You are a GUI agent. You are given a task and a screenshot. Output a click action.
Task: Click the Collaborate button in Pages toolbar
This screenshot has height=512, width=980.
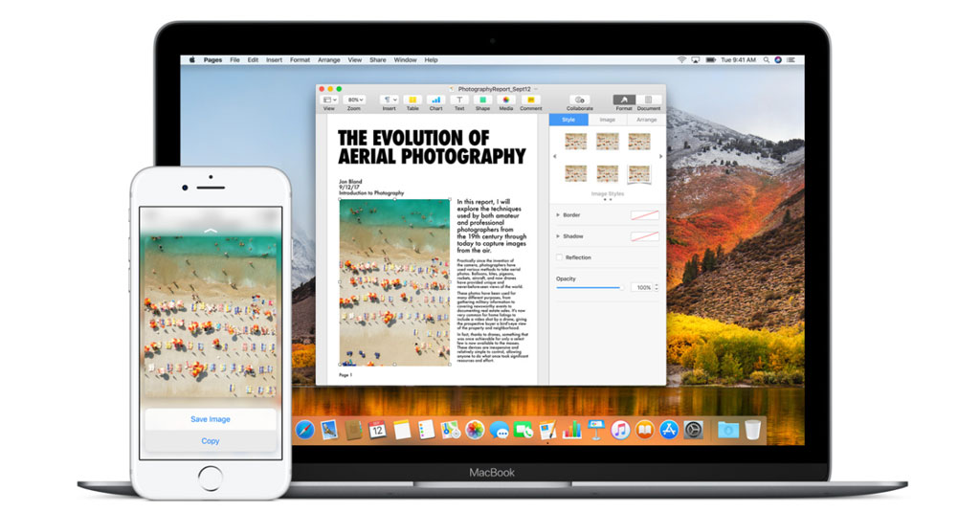click(x=579, y=102)
